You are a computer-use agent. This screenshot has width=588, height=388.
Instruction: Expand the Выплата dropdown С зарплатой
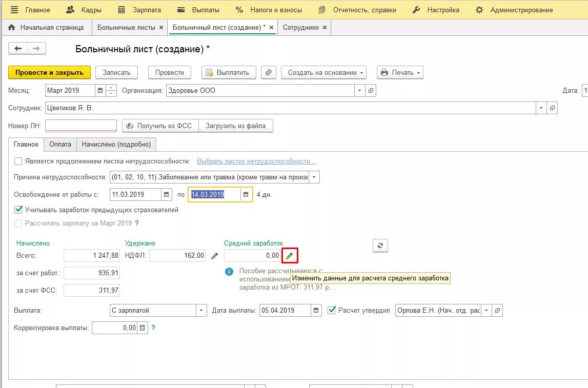click(x=201, y=311)
